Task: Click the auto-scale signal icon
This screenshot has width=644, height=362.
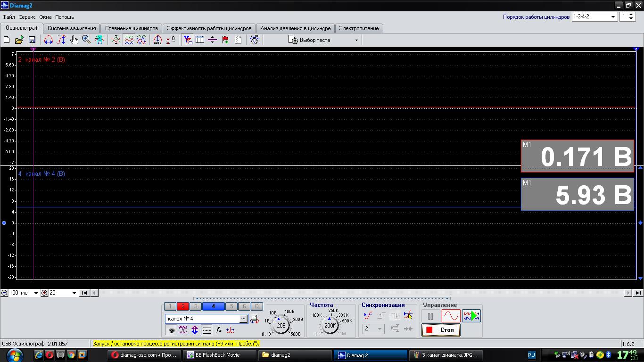Action: [158, 40]
